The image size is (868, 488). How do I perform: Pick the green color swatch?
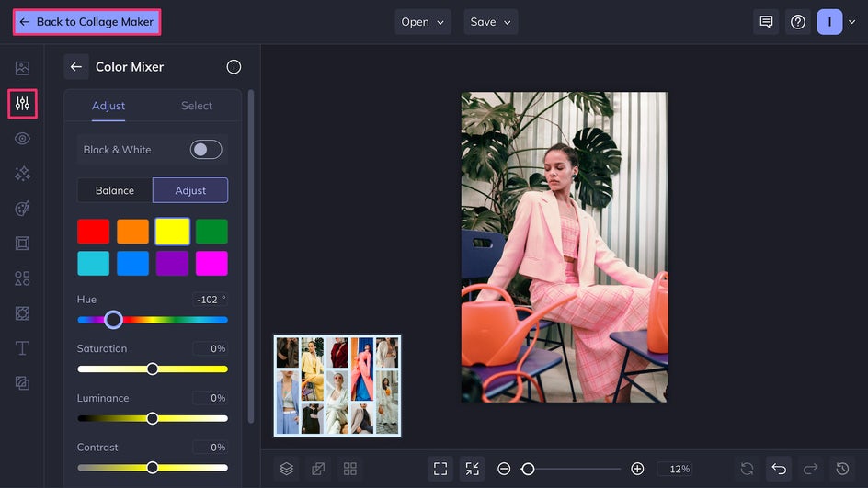click(x=211, y=232)
